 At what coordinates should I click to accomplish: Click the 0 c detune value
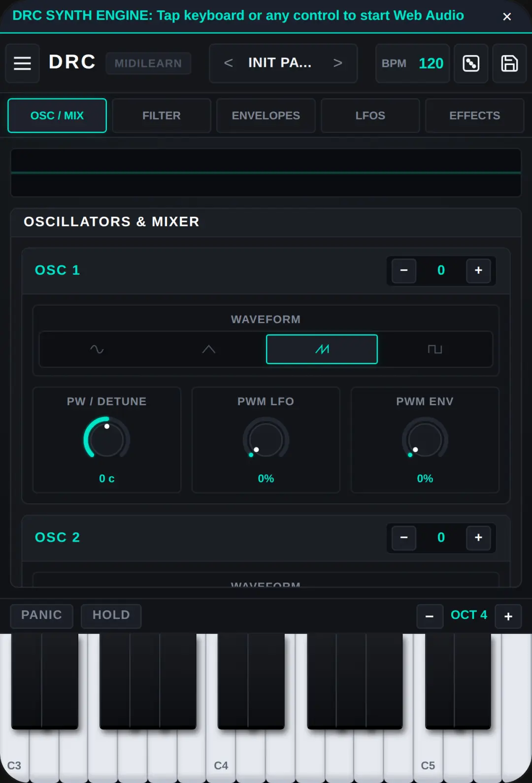pos(107,479)
